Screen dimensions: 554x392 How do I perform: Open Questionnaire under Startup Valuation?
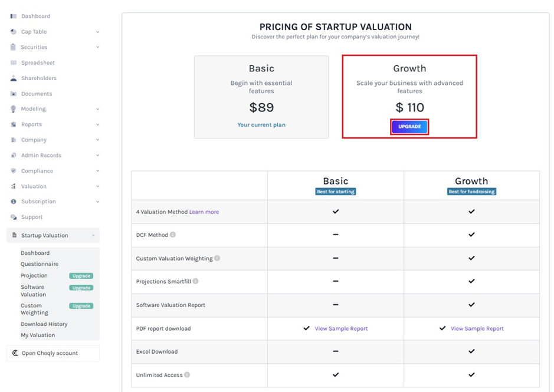(40, 264)
